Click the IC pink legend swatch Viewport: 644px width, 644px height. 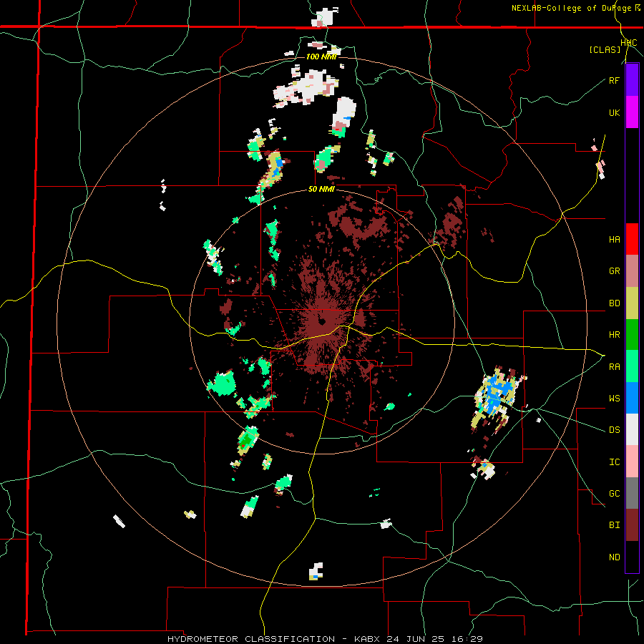click(632, 462)
